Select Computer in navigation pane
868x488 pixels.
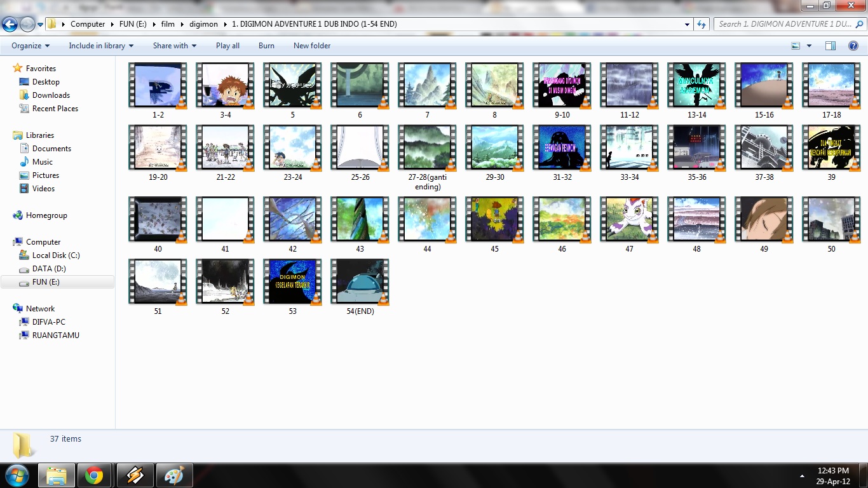point(43,242)
